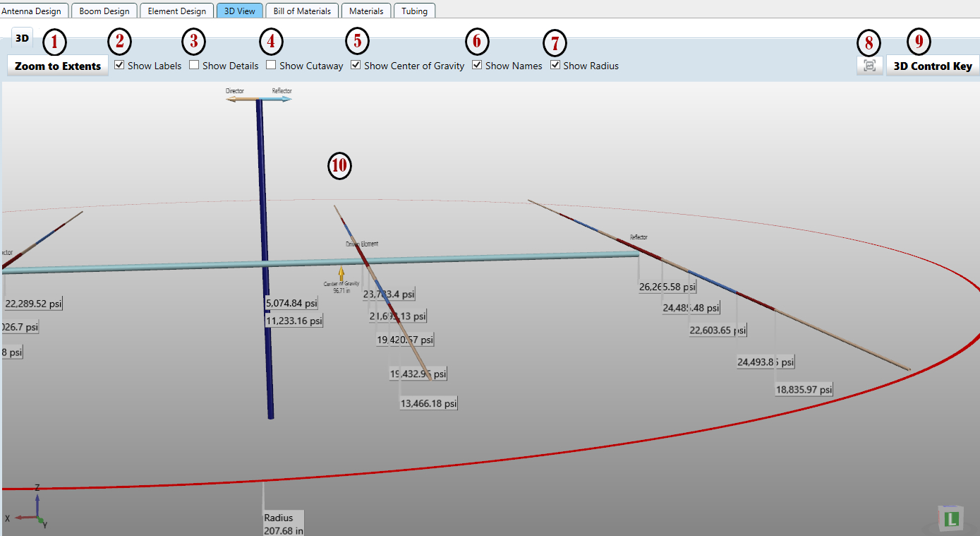Open the 3D Control Key button

pos(933,66)
